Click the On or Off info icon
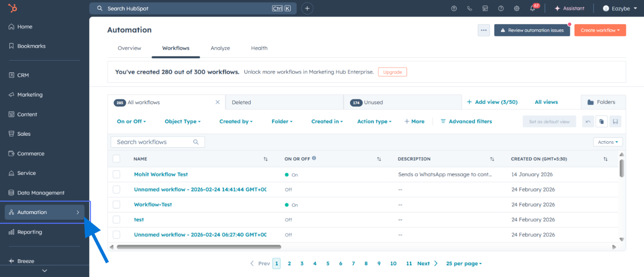The image size is (644, 277). click(x=314, y=158)
